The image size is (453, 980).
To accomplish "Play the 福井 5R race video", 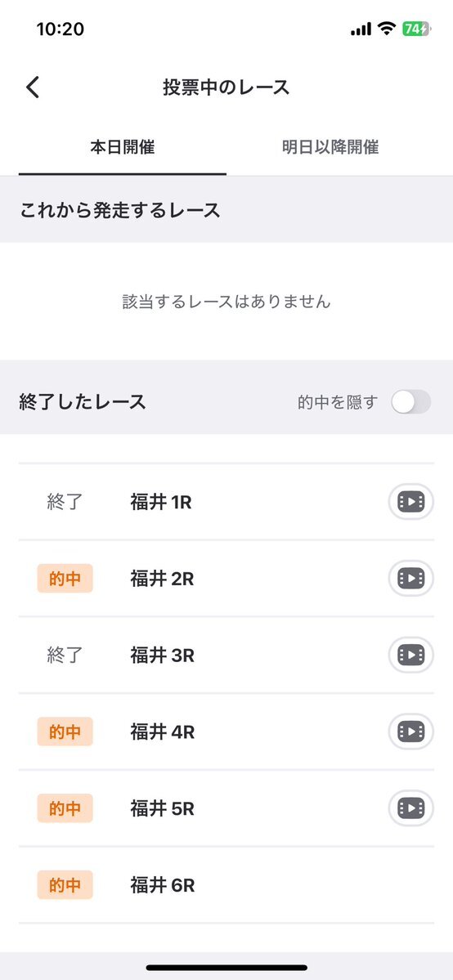I will click(411, 808).
